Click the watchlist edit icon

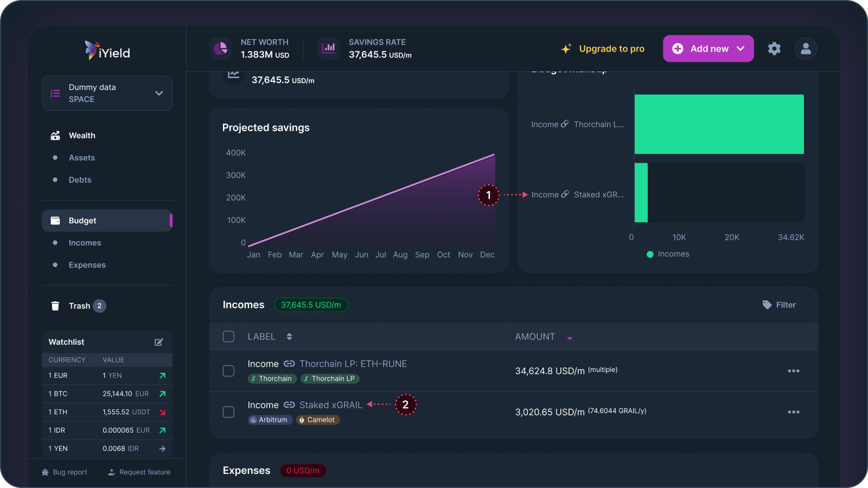(x=159, y=342)
